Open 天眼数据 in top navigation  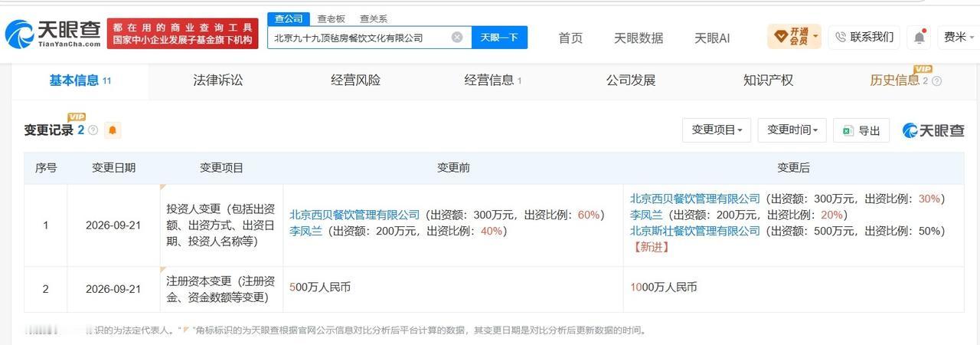pos(639,38)
